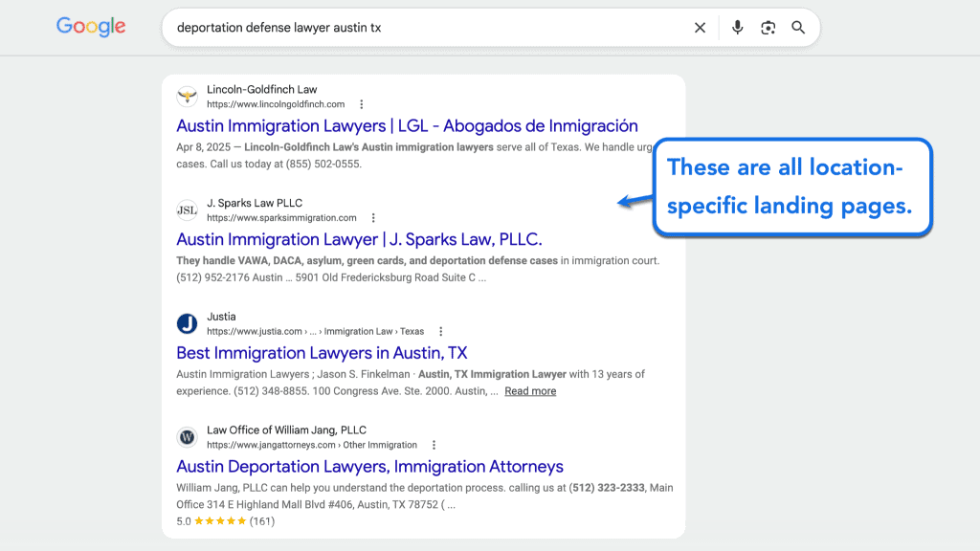Click the J. Sparks Law JSL favicon
The image size is (980, 551).
pos(187,209)
